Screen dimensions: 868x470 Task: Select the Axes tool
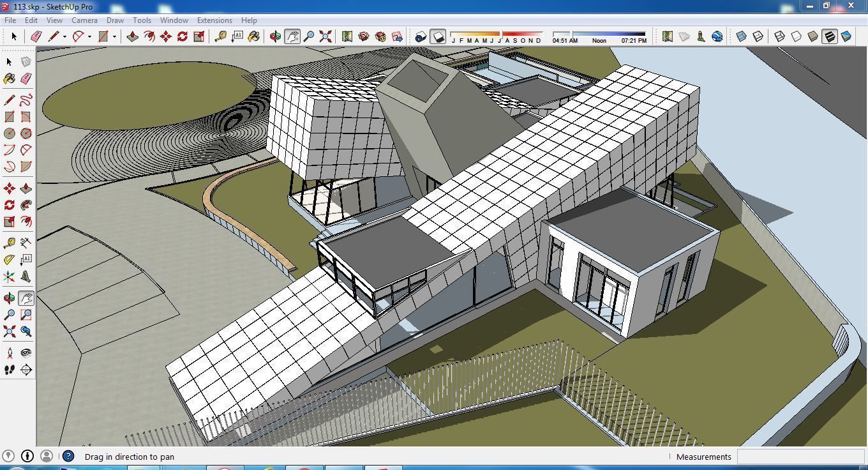coord(10,277)
